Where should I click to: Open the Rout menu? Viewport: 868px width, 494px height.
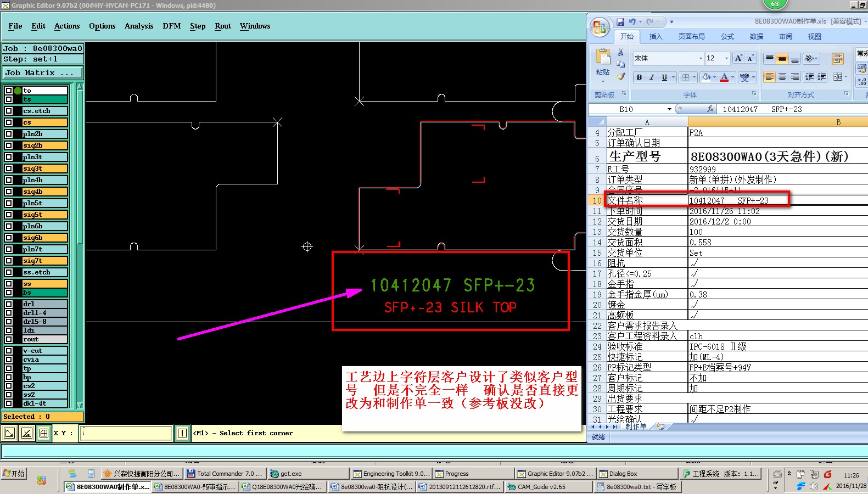click(x=223, y=26)
